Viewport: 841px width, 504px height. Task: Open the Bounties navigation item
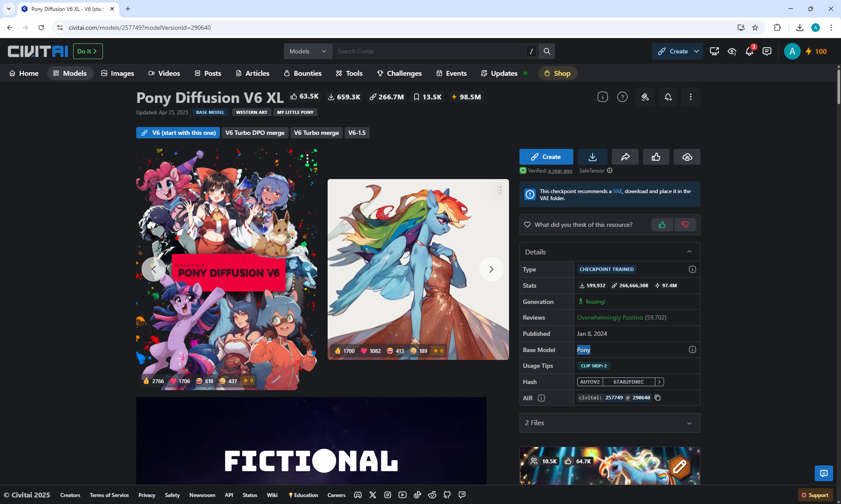click(x=303, y=73)
